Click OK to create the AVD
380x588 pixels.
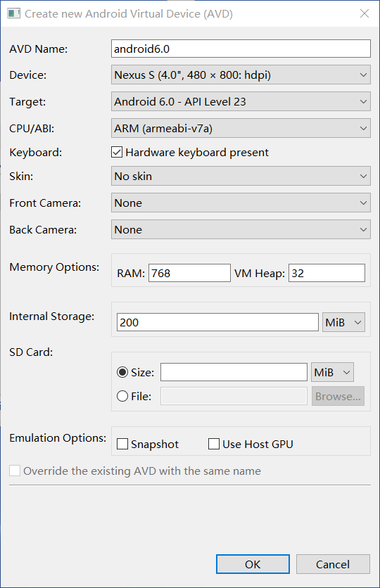tap(253, 564)
